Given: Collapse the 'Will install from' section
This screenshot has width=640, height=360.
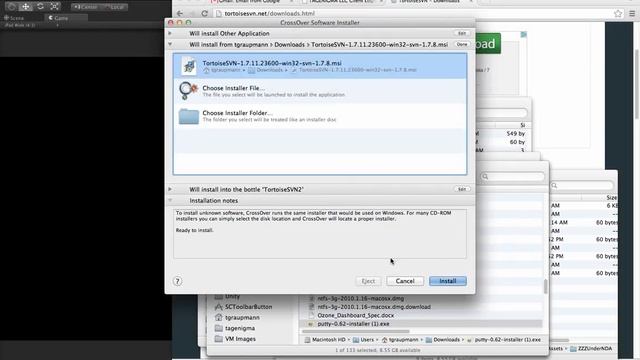Looking at the screenshot, I should (x=170, y=44).
